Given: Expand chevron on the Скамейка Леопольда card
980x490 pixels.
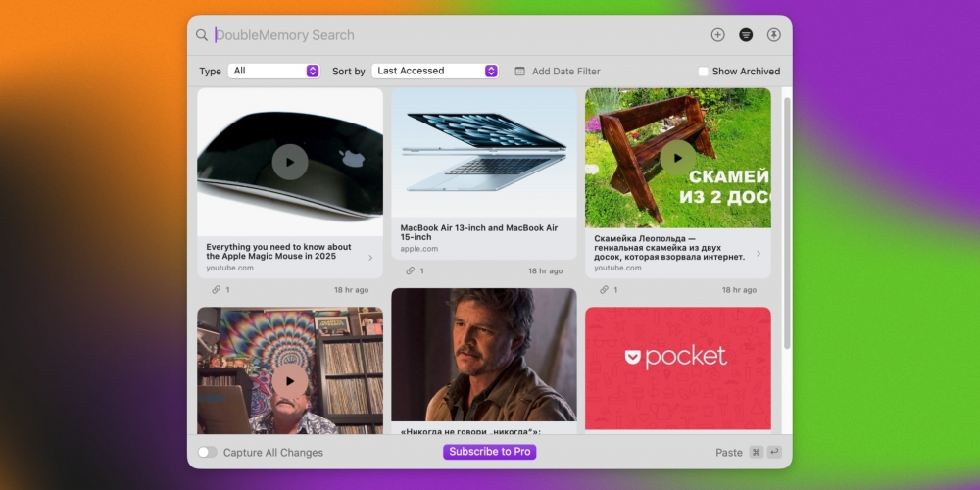Looking at the screenshot, I should coord(759,253).
